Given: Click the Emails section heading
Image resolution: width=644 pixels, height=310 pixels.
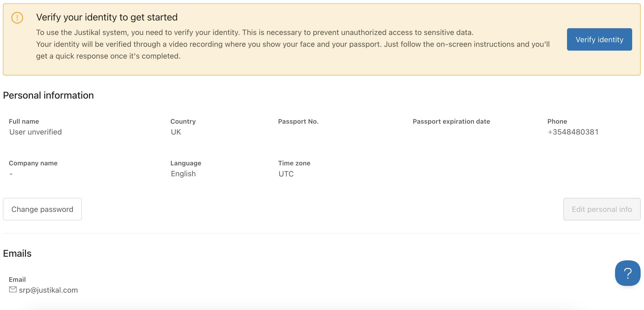Looking at the screenshot, I should point(17,253).
